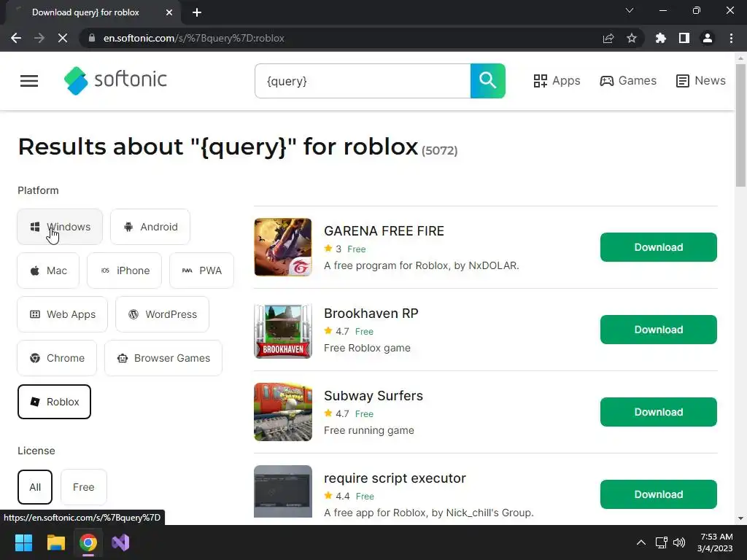Select the Windows platform filter
The image size is (747, 560).
pos(60,227)
